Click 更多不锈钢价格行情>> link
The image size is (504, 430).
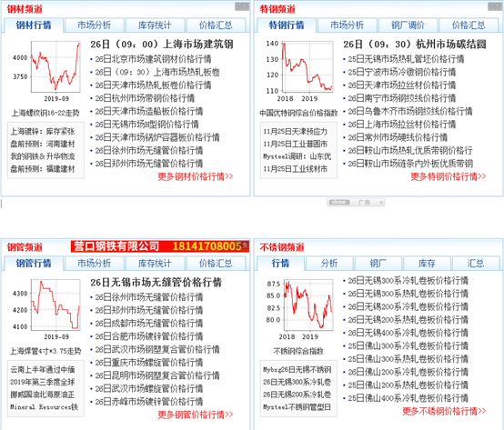[444, 411]
